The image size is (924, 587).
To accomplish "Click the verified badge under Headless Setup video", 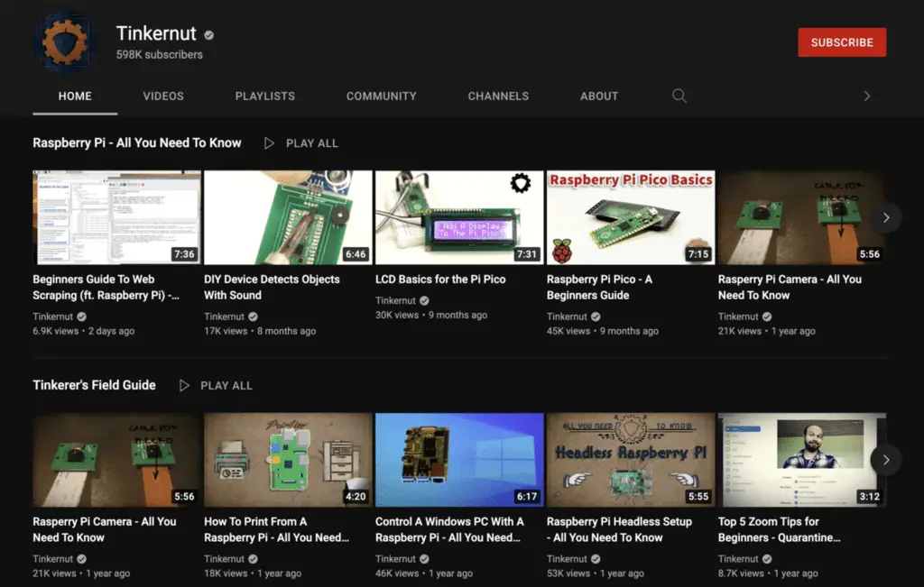I will coord(596,559).
